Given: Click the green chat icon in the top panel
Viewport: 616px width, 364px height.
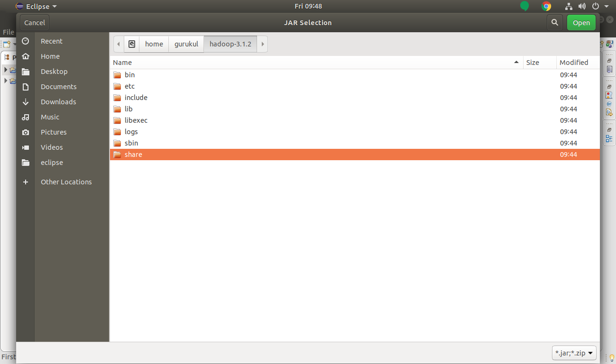Looking at the screenshot, I should tap(524, 6).
